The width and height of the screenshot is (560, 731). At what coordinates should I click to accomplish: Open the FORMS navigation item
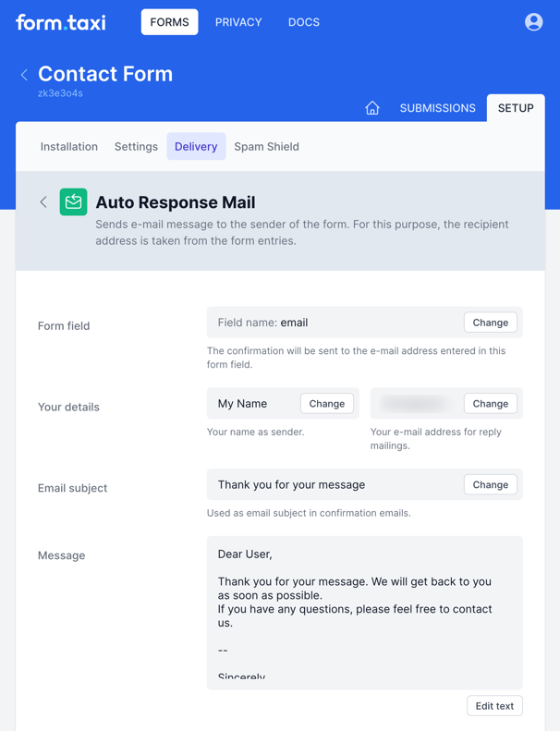coord(169,22)
